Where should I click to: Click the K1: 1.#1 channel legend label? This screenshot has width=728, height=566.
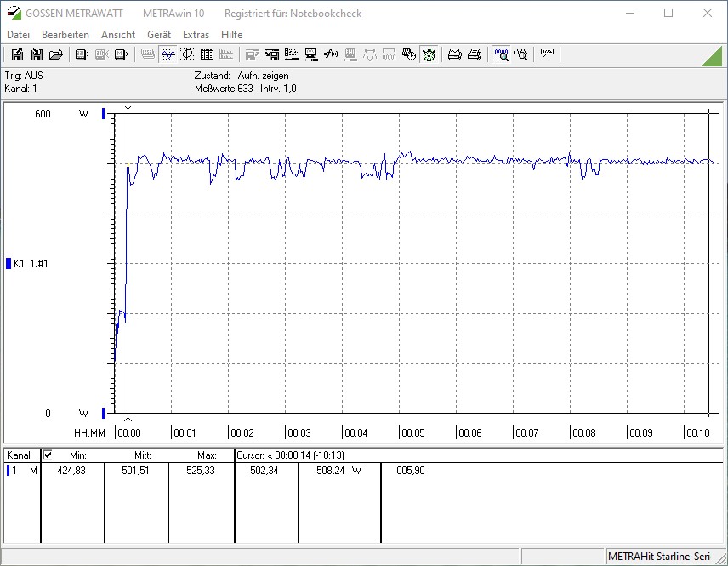click(x=32, y=264)
